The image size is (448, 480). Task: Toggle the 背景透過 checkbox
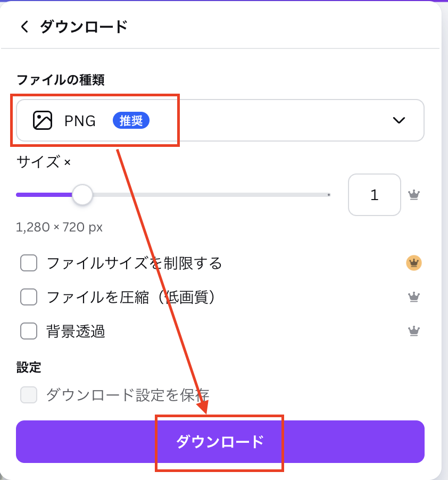[x=29, y=331]
